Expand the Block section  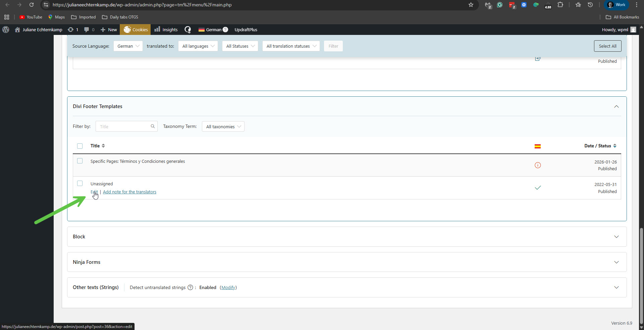click(616, 237)
